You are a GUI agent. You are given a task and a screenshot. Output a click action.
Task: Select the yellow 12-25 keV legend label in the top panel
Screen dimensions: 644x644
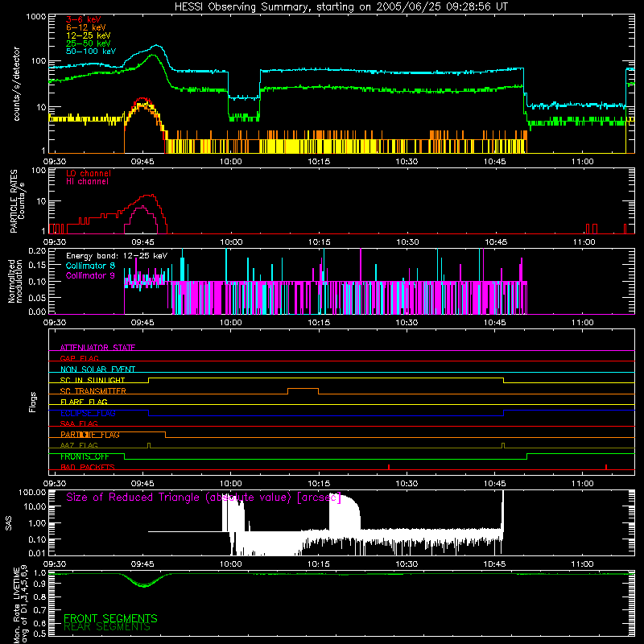[x=88, y=35]
